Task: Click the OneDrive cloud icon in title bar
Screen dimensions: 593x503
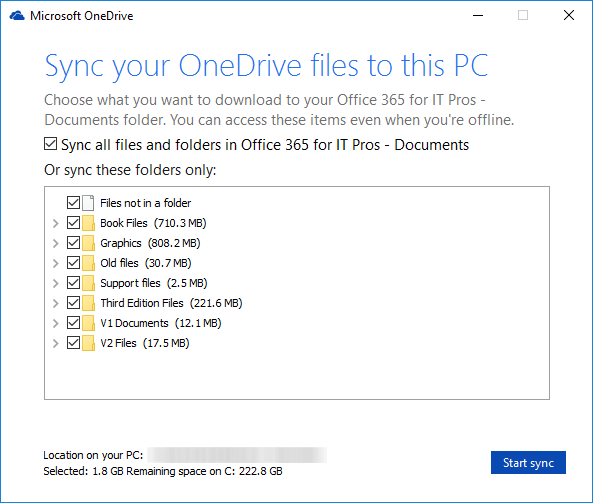Action: pyautogui.click(x=17, y=16)
